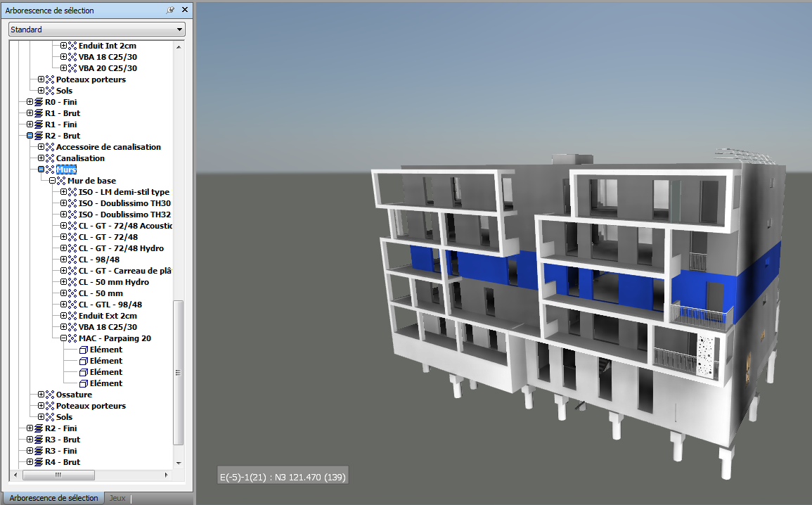This screenshot has height=505, width=812.
Task: Click the layer icon beside R3 - Brut
Action: 39,440
